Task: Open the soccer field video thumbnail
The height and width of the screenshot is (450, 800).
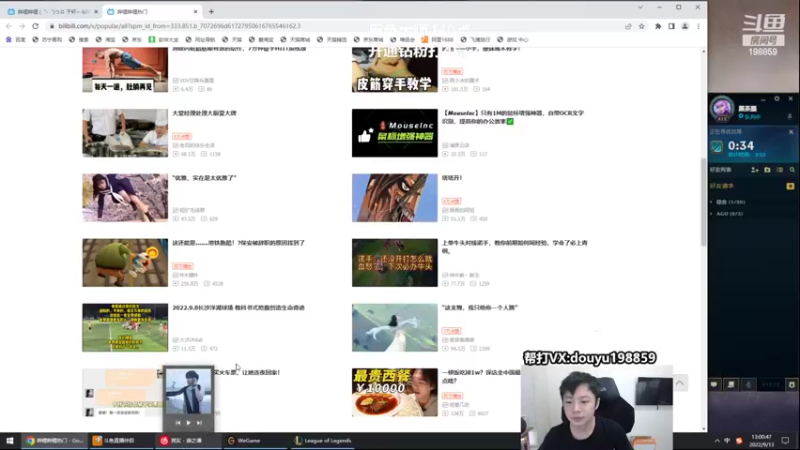Action: click(125, 328)
